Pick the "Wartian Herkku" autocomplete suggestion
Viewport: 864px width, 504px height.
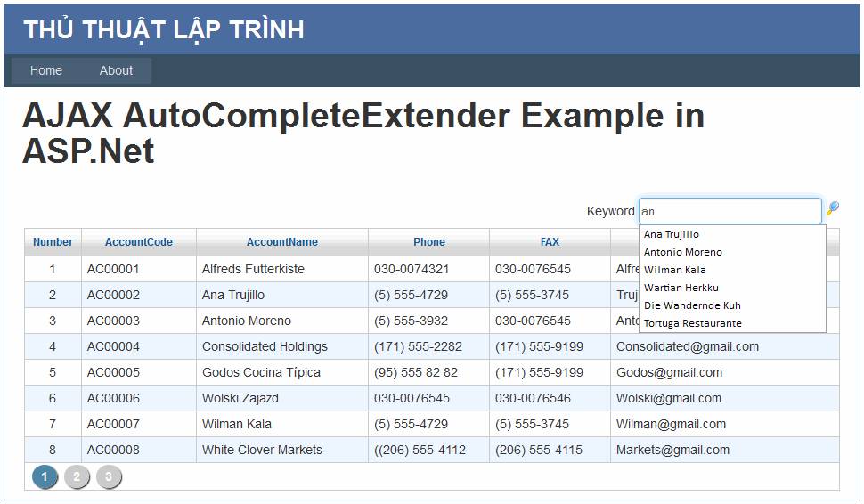coord(732,288)
